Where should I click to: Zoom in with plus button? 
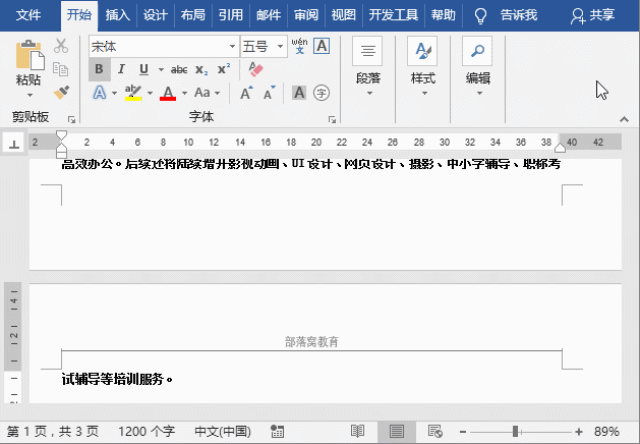click(578, 431)
